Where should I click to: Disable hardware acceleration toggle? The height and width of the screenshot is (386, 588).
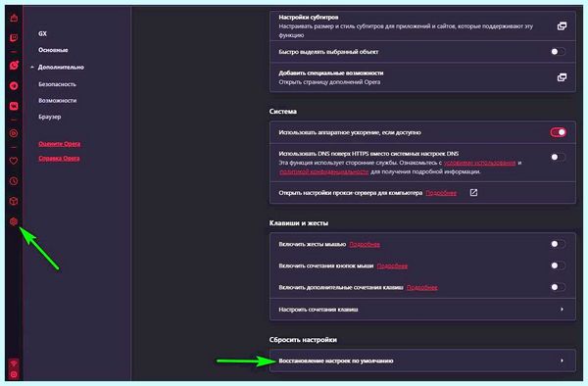click(x=558, y=132)
